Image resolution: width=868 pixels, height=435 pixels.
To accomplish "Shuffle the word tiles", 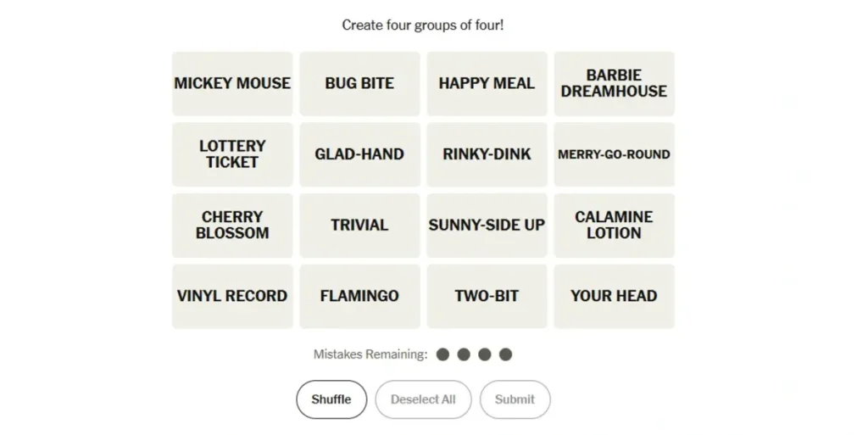I will click(331, 399).
